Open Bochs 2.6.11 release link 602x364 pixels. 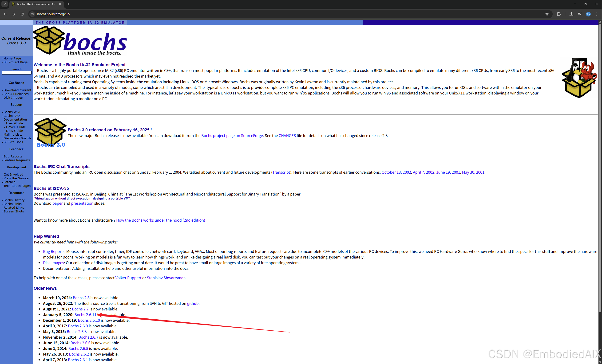pyautogui.click(x=85, y=315)
